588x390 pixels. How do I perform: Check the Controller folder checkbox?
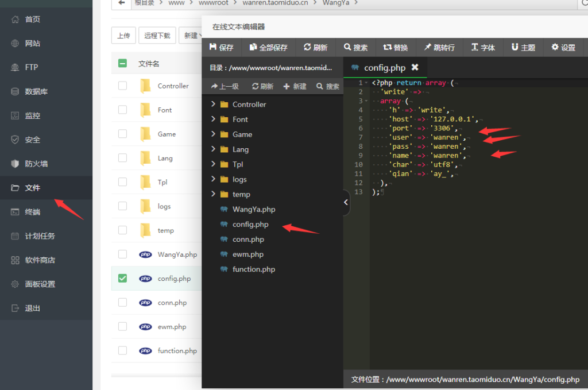point(122,86)
